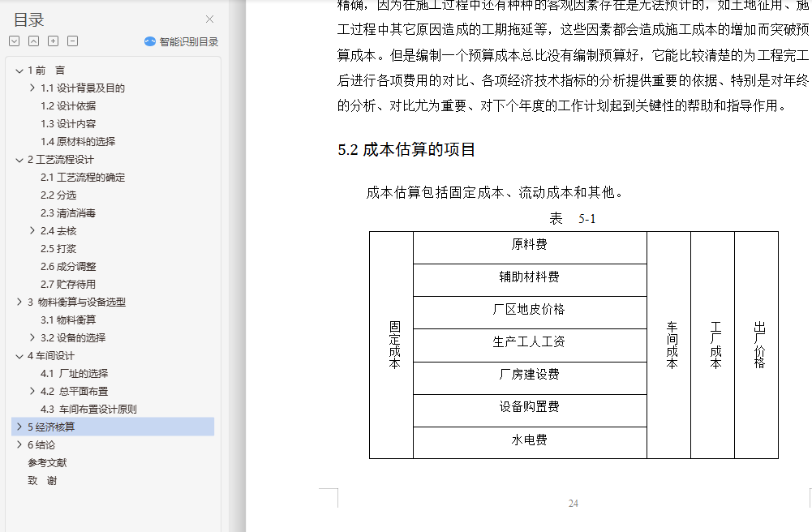812x532 pixels.
Task: Click the vertical 工厂成本 table cell
Action: (712, 345)
